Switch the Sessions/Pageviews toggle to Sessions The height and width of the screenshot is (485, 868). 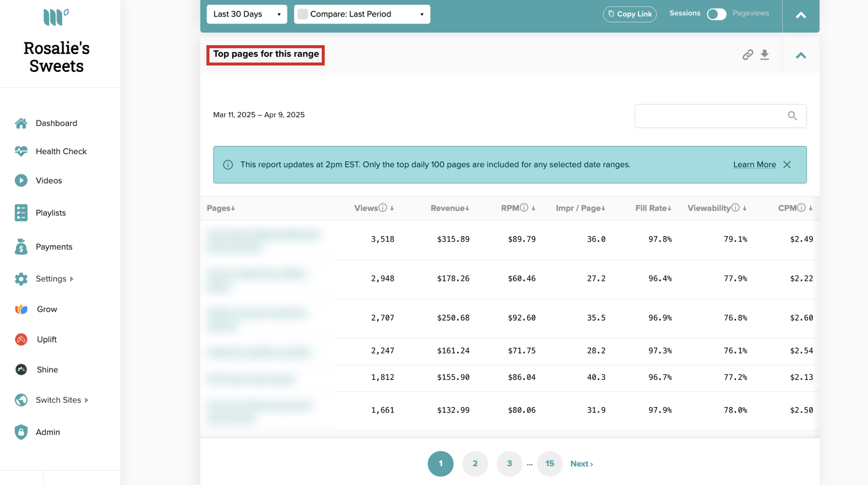[716, 14]
